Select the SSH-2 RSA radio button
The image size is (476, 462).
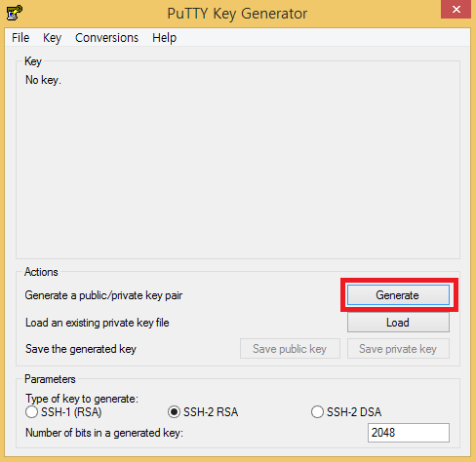click(203, 412)
